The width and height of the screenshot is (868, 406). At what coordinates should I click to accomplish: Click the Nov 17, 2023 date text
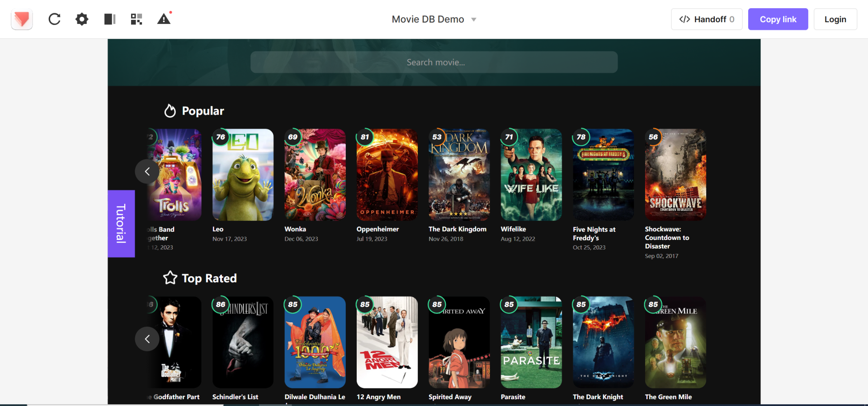tap(230, 239)
